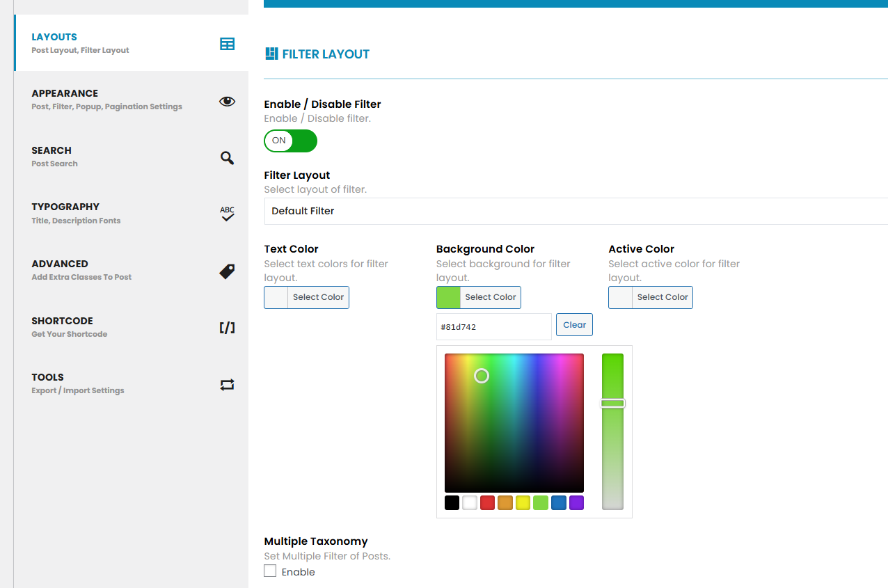The width and height of the screenshot is (888, 588).
Task: Go to the Typography tab
Action: 131,213
